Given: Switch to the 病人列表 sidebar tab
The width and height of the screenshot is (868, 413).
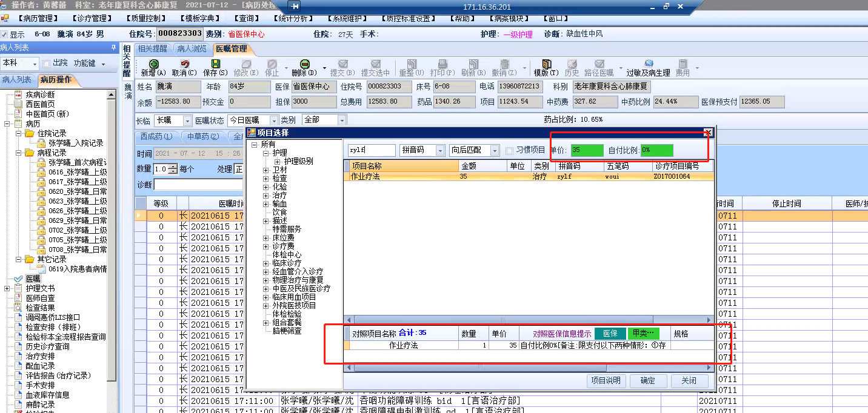Looking at the screenshot, I should click(16, 80).
